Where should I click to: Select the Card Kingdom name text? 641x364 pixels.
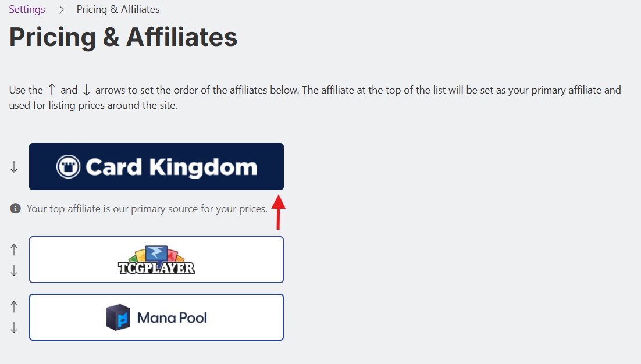pyautogui.click(x=171, y=167)
